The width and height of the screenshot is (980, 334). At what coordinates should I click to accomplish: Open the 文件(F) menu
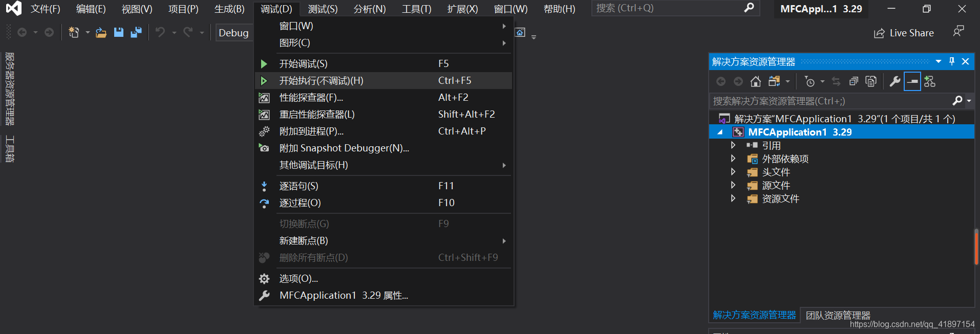pos(46,9)
